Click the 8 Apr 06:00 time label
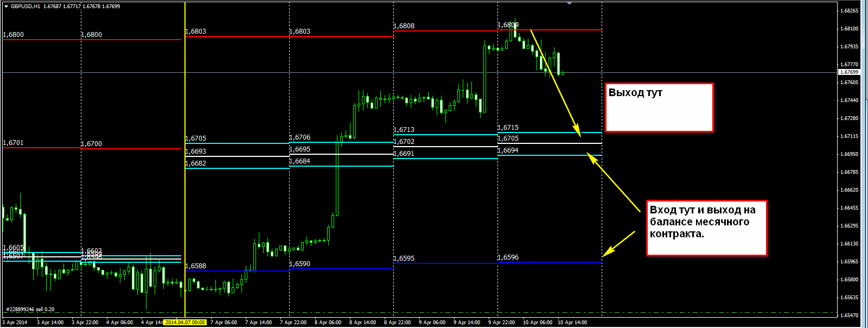Image resolution: width=868 pixels, height=328 pixels. (x=328, y=323)
